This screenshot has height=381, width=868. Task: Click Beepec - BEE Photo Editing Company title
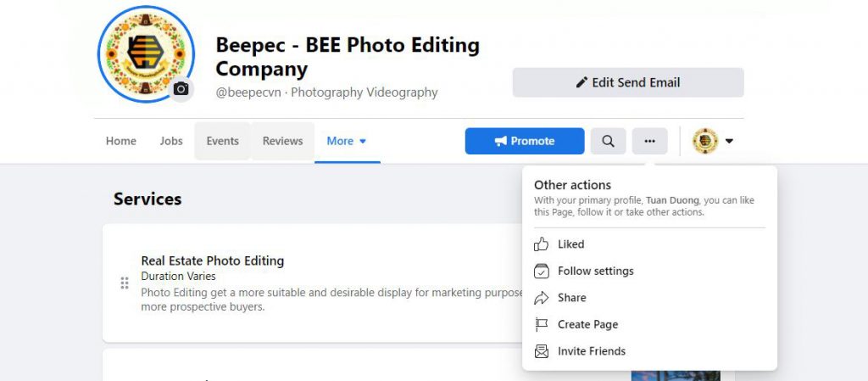tap(348, 57)
